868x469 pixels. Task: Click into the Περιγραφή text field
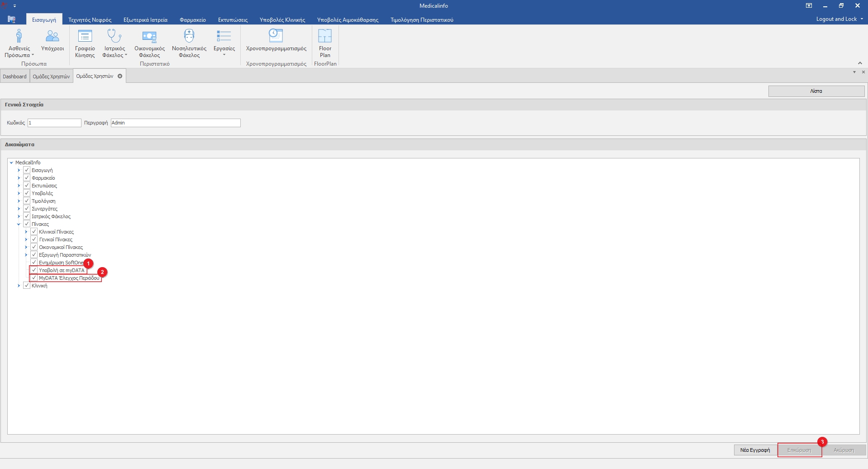click(176, 123)
